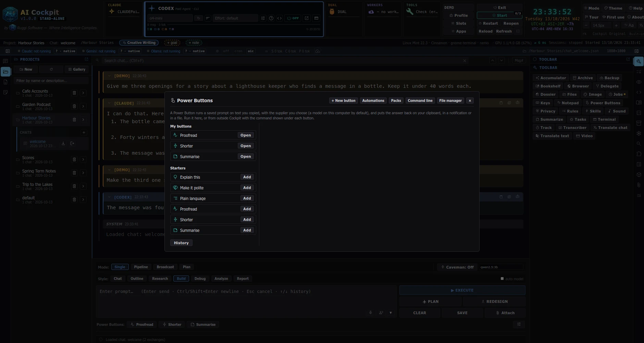The image size is (644, 343).
Task: Open the Effort: default dropdown
Action: tap(235, 18)
